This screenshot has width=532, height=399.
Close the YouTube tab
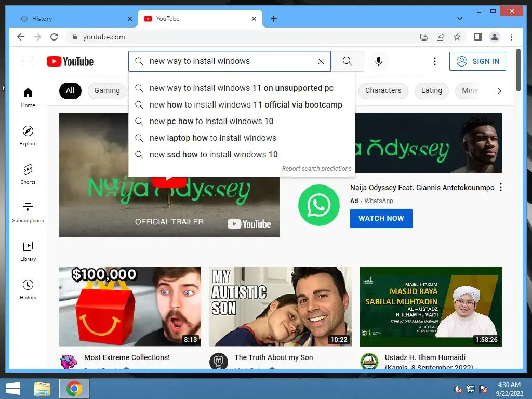click(254, 19)
